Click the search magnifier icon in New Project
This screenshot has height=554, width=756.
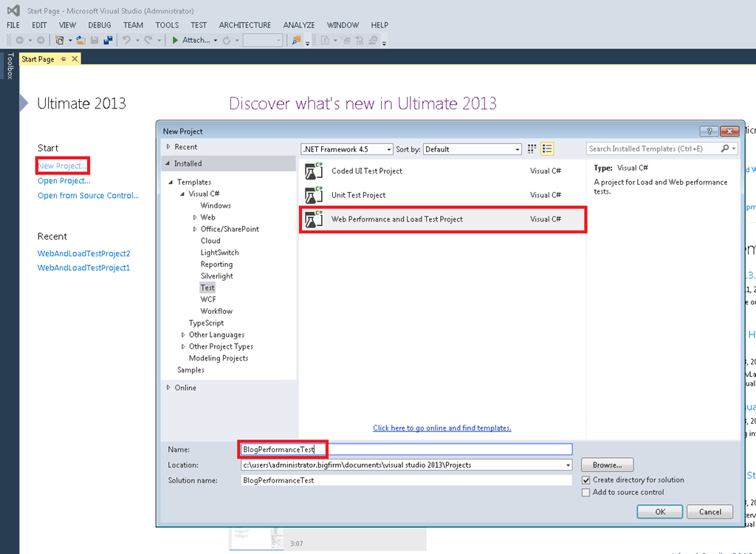[725, 148]
